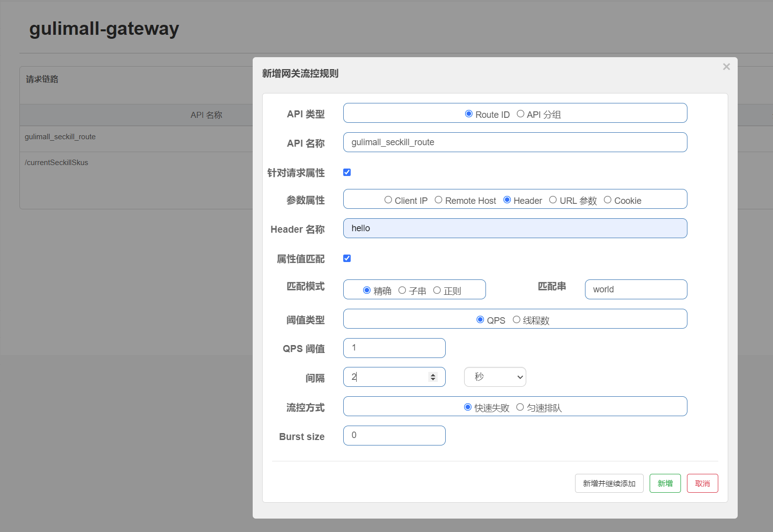The height and width of the screenshot is (532, 773).
Task: Toggle the 针对请求属性 checkbox
Action: coord(347,173)
